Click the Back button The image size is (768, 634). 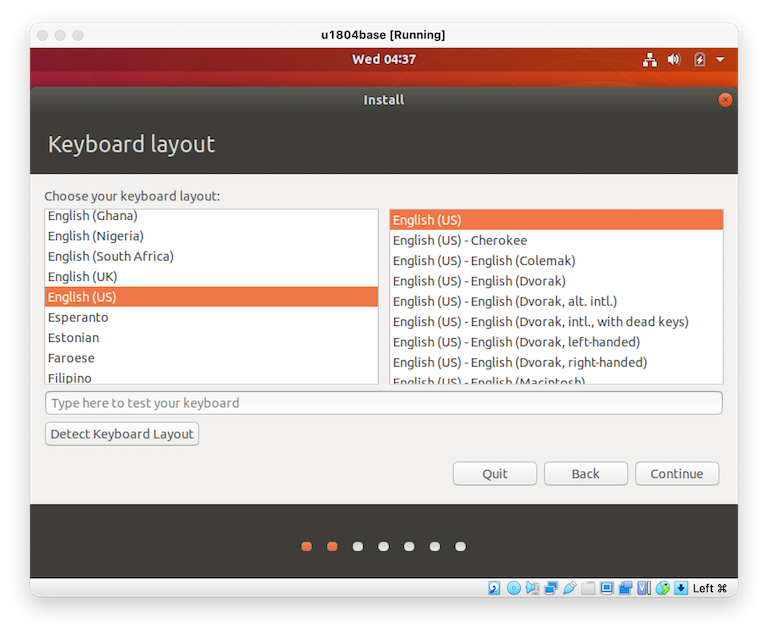586,473
